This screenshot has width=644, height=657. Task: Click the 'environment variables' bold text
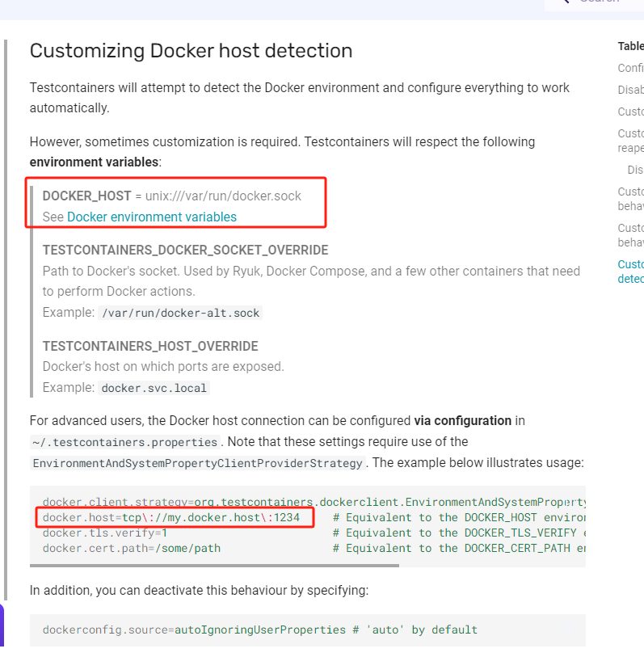coord(94,162)
